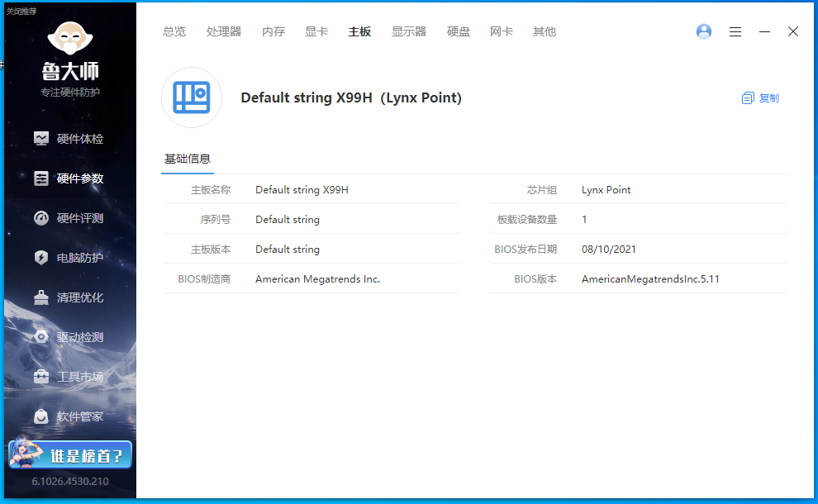Image resolution: width=818 pixels, height=504 pixels.
Task: Open the hamburger main menu
Action: pos(735,31)
